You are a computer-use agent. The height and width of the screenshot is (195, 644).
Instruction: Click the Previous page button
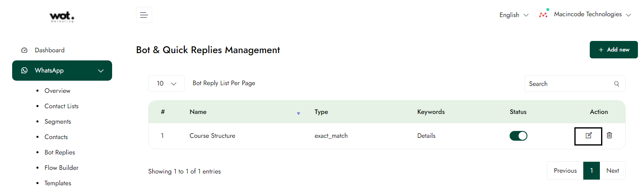[x=565, y=171]
